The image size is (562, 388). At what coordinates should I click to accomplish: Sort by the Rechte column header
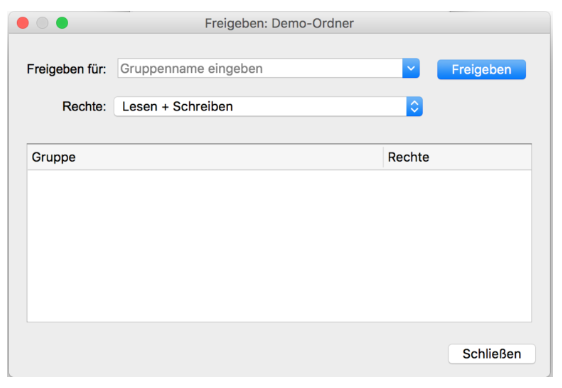(458, 157)
